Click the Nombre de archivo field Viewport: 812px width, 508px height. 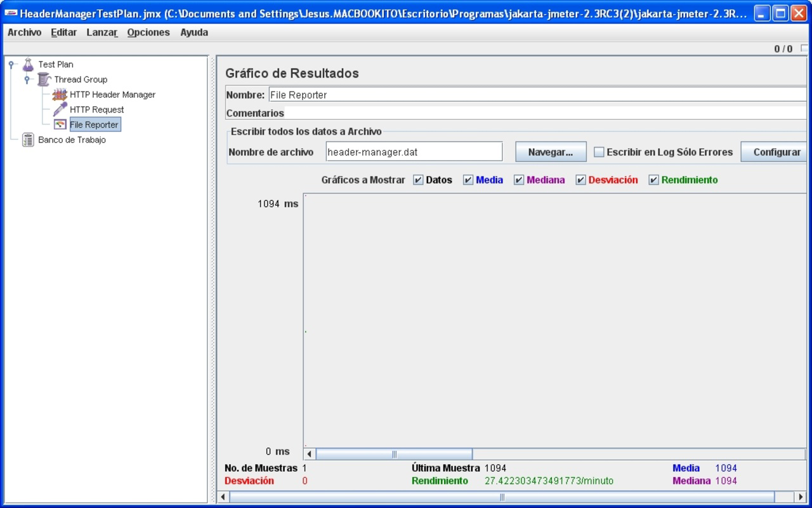click(414, 152)
